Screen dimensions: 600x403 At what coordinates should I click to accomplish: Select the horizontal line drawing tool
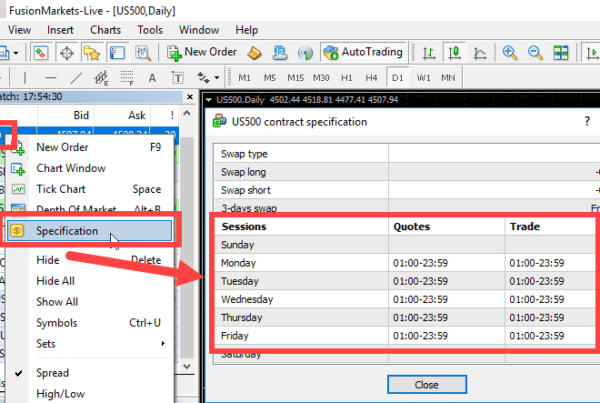click(51, 78)
